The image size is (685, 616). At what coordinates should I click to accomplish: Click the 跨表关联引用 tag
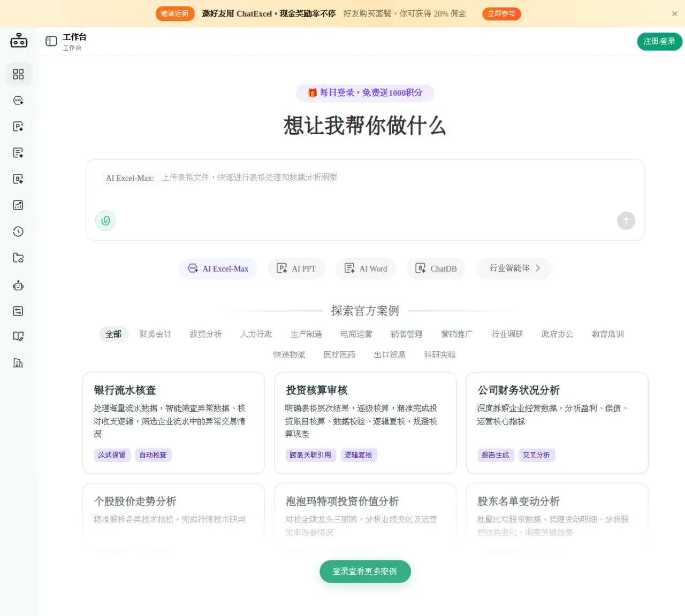pyautogui.click(x=310, y=455)
